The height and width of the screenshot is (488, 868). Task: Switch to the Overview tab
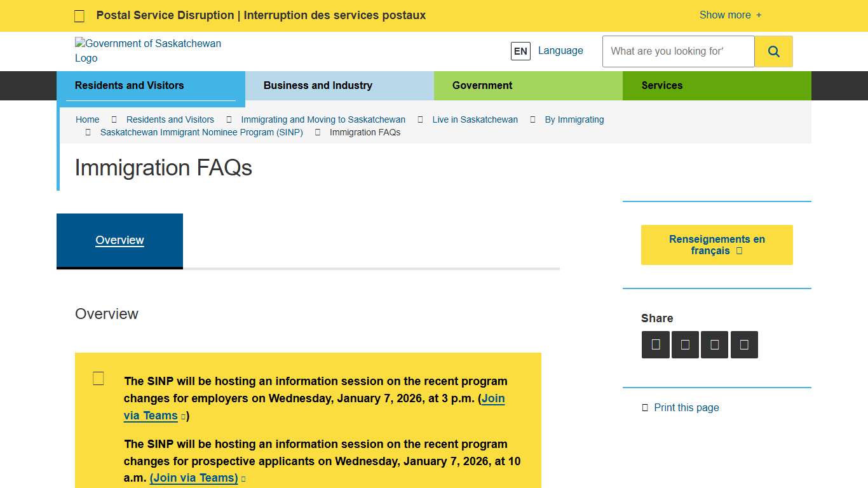(119, 240)
